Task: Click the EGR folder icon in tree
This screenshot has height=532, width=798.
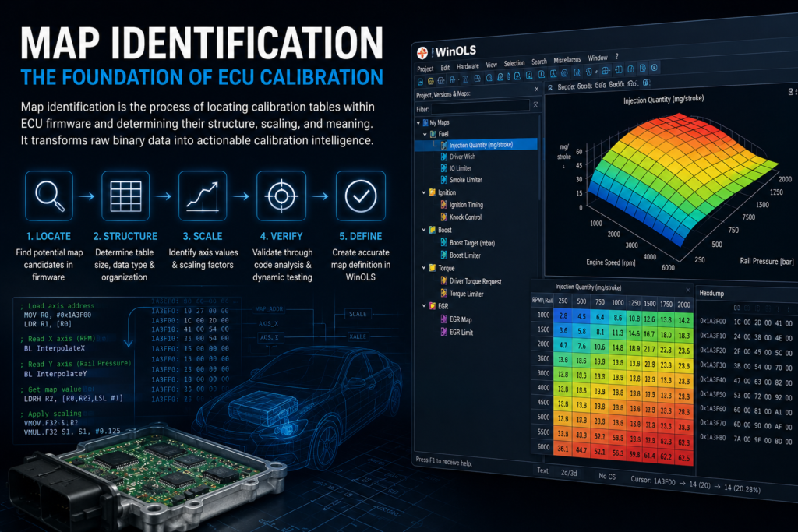Action: [x=432, y=305]
